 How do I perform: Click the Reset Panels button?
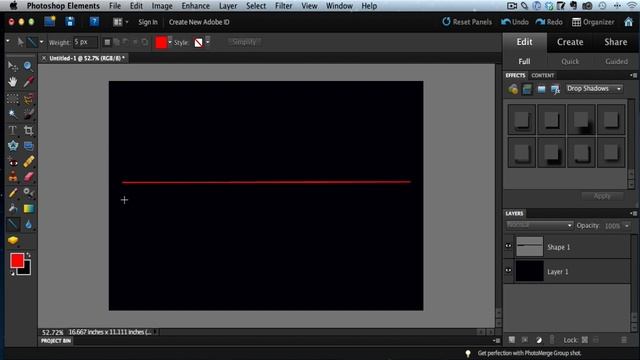[x=467, y=22]
